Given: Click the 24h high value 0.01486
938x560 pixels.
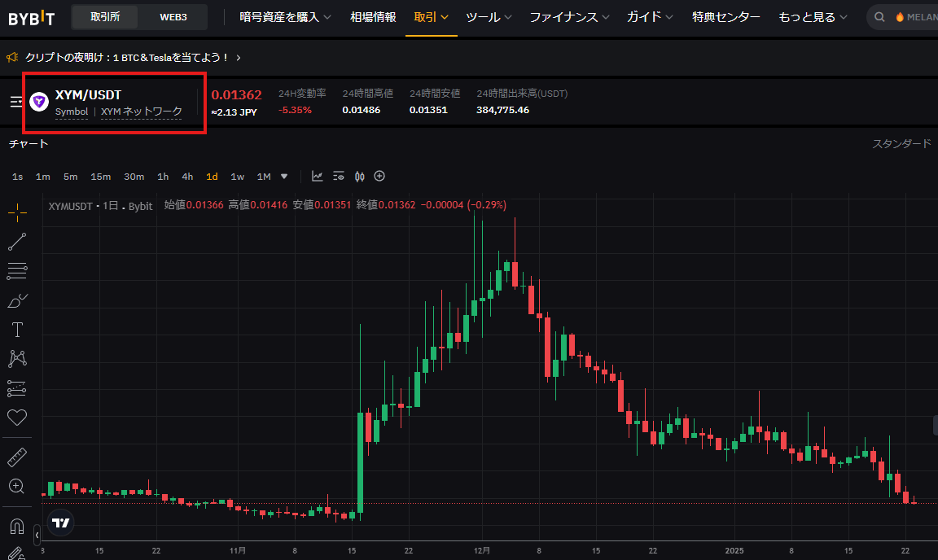Looking at the screenshot, I should click(x=362, y=110).
